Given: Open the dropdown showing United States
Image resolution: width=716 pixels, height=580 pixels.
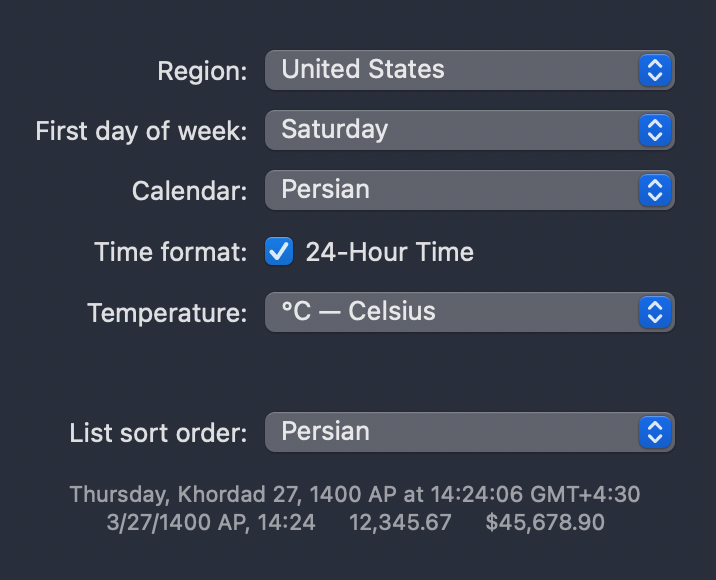Looking at the screenshot, I should coord(450,70).
